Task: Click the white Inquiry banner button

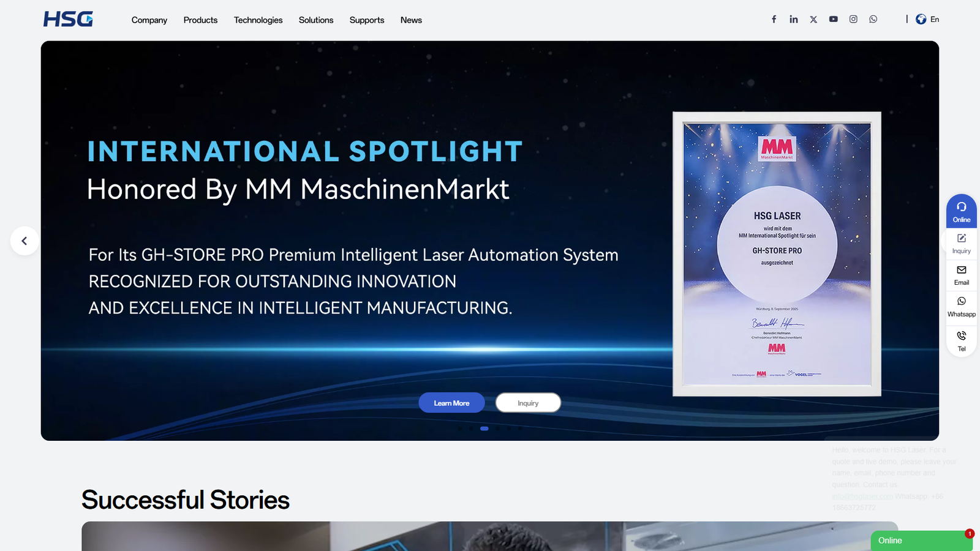Action: click(528, 403)
